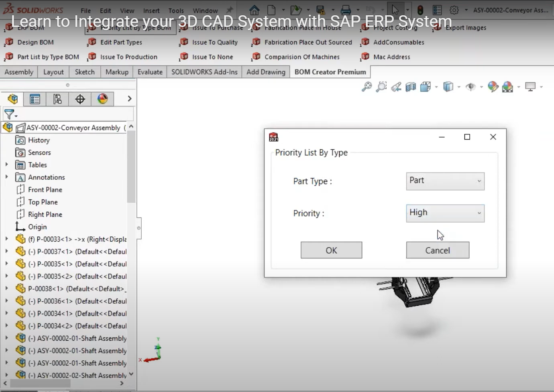
Task: Expand P-00033<1> component node
Action: 6,239
